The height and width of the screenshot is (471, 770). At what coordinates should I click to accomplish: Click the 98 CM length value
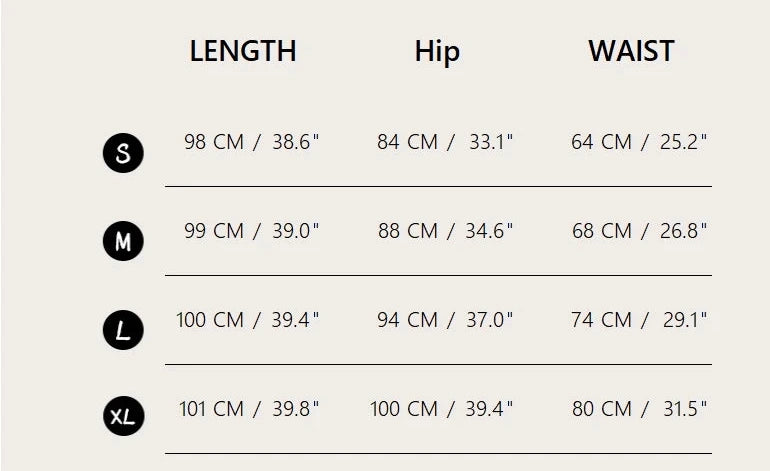pos(214,142)
